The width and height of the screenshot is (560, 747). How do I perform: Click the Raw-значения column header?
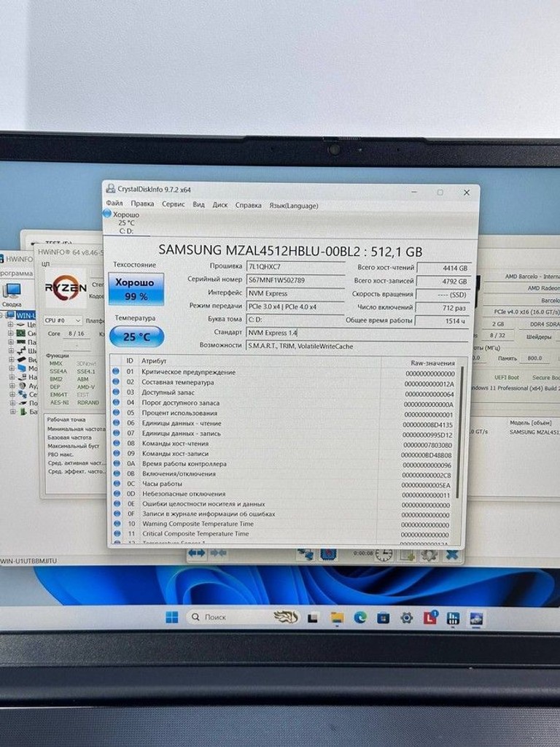click(432, 363)
